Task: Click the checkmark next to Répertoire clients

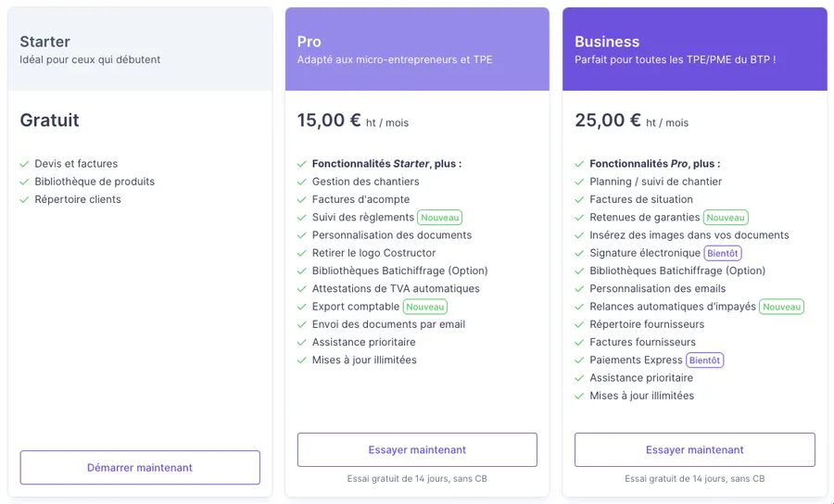Action: tap(24, 200)
